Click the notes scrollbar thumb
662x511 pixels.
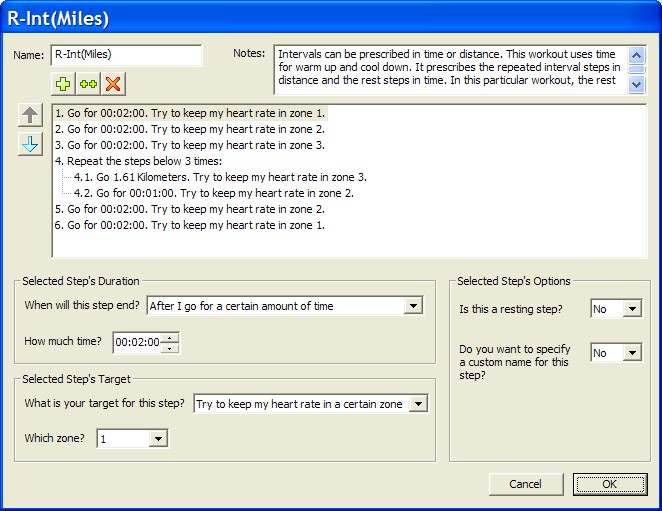637,69
